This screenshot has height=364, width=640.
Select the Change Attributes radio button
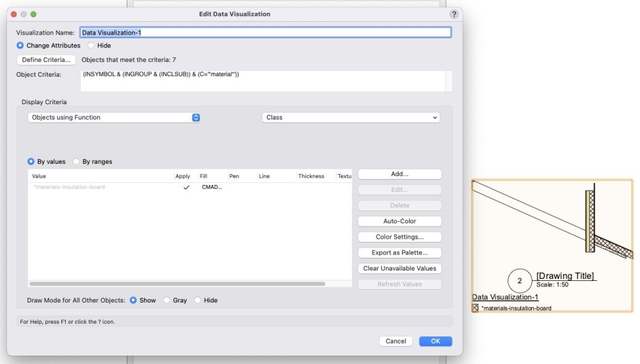pyautogui.click(x=20, y=45)
